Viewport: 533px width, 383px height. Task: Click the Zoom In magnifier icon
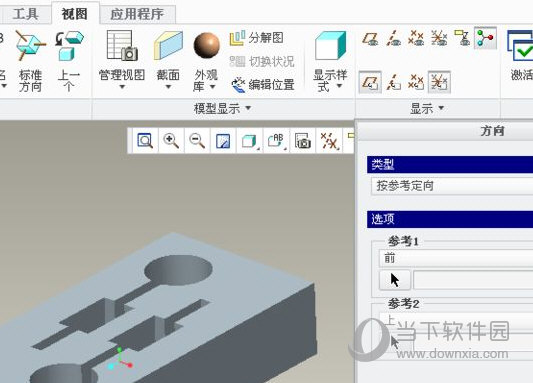tap(171, 141)
